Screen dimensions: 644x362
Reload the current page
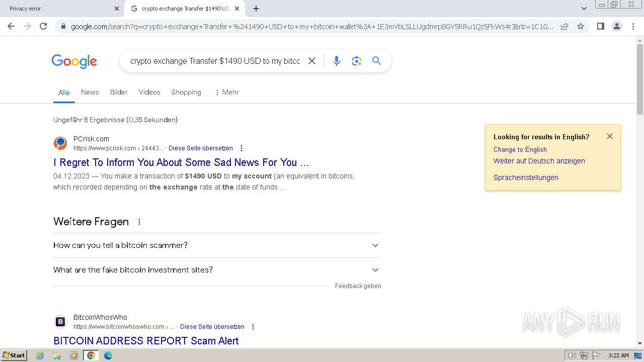(x=43, y=26)
